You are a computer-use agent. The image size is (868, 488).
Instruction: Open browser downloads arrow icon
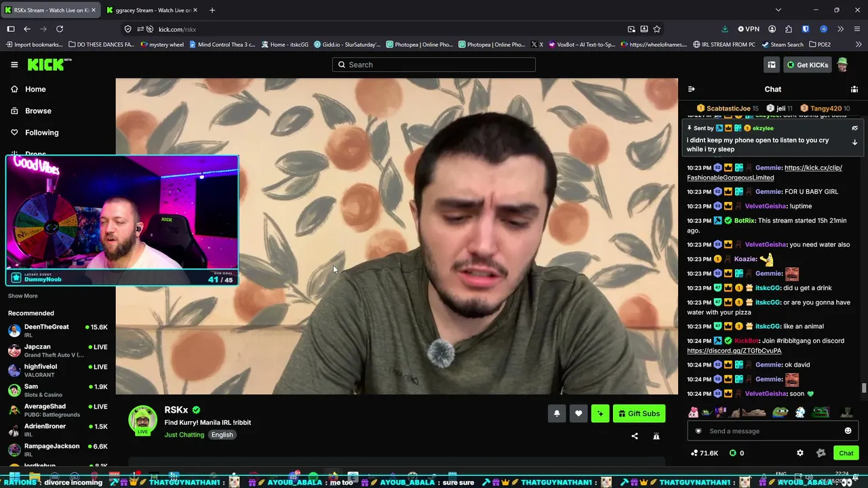725,29
